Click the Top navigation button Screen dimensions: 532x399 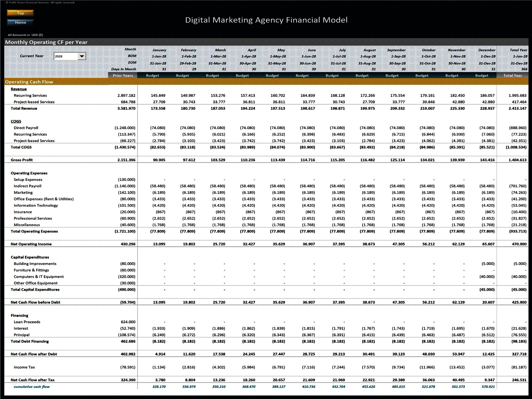(x=20, y=13)
